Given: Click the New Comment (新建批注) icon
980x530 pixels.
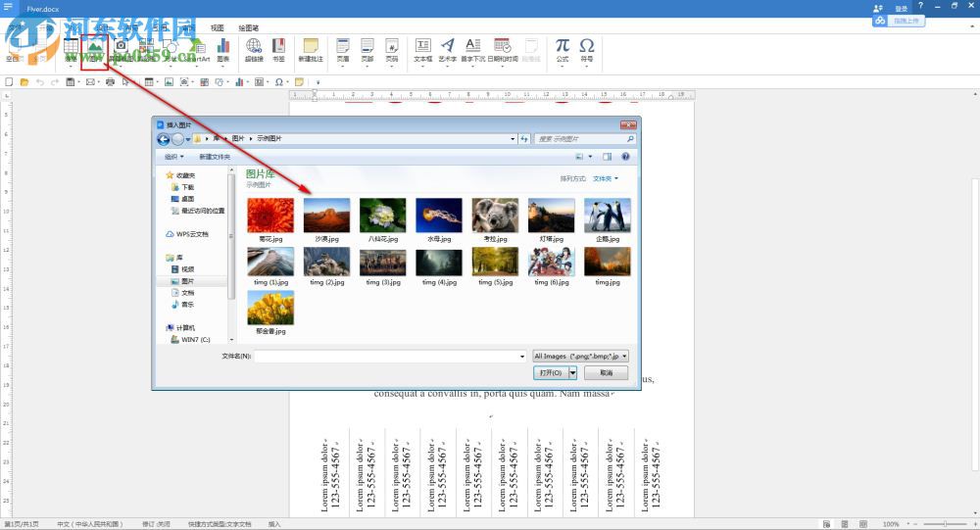Looking at the screenshot, I should click(311, 46).
